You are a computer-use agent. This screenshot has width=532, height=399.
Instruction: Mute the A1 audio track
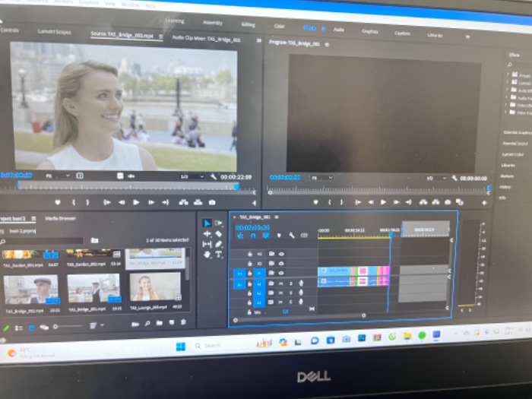tap(281, 283)
